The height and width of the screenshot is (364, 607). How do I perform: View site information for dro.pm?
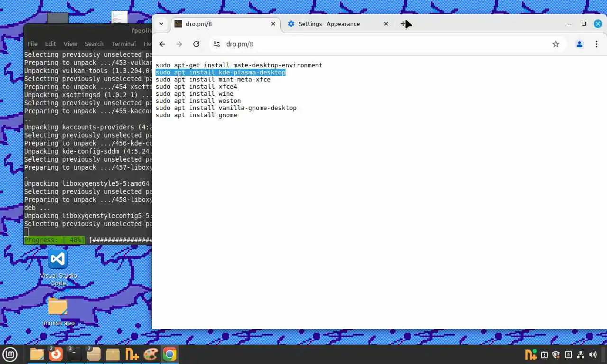point(217,44)
